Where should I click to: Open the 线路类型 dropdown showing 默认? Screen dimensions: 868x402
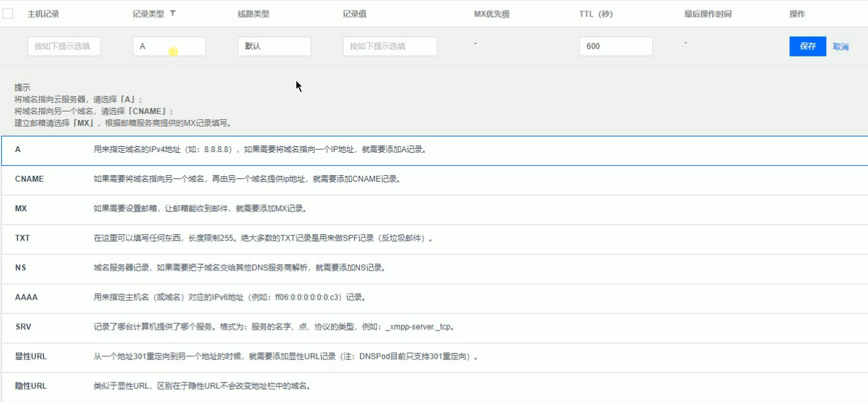275,46
